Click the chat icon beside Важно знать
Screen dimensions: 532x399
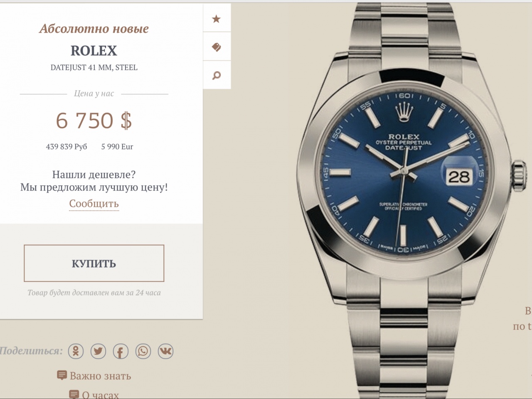[x=62, y=375]
